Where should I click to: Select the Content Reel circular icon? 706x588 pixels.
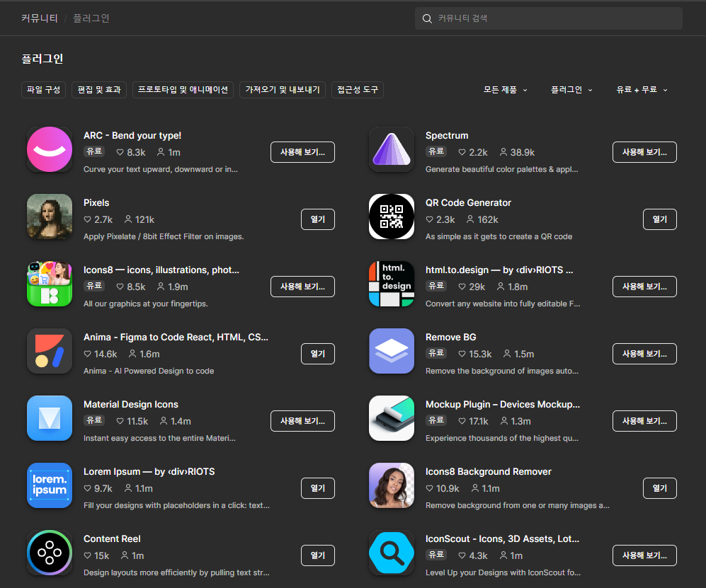(50, 553)
